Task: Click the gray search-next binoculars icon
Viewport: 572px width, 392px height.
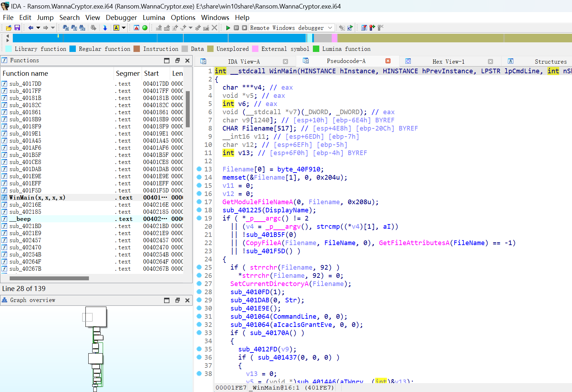Action: click(94, 28)
